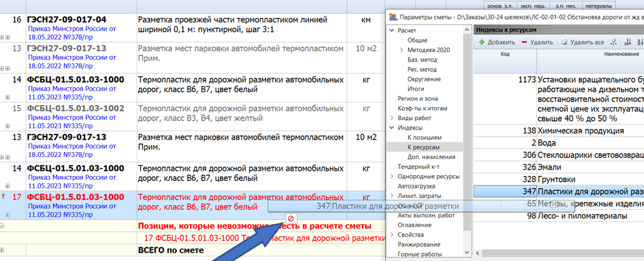644x261 pixels.
Task: Open the Округление settings
Action: (x=425, y=79)
